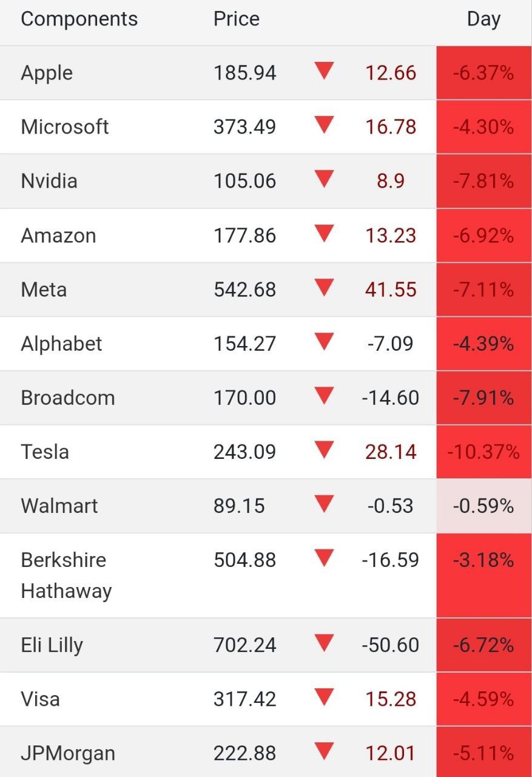Click Nvidia's red down arrow icon
The image size is (532, 777).
click(x=325, y=179)
